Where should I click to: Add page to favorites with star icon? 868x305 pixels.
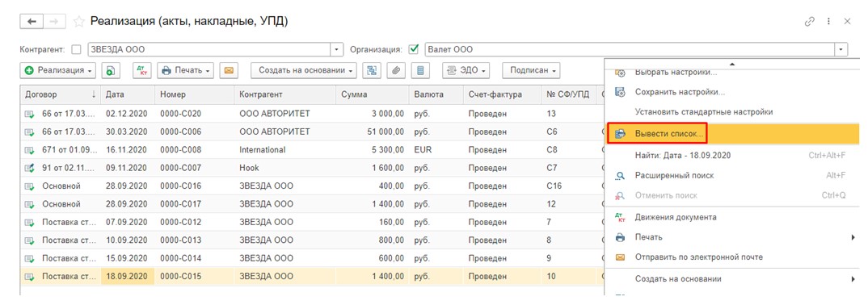pos(79,22)
